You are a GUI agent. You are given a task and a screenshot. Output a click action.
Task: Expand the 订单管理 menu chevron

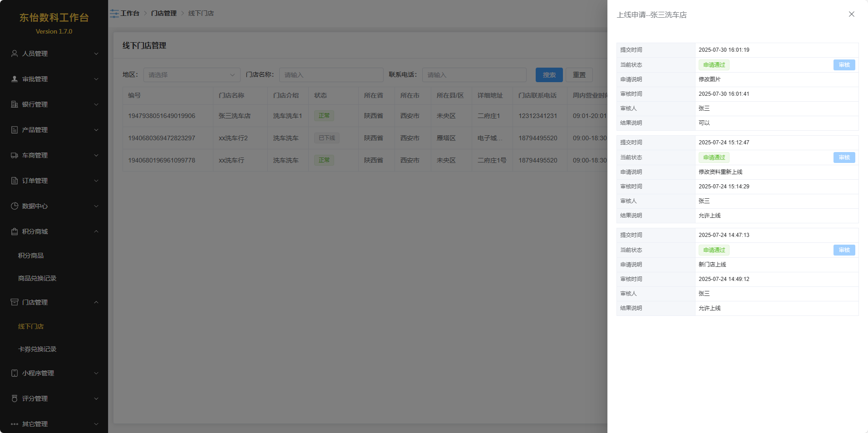96,181
